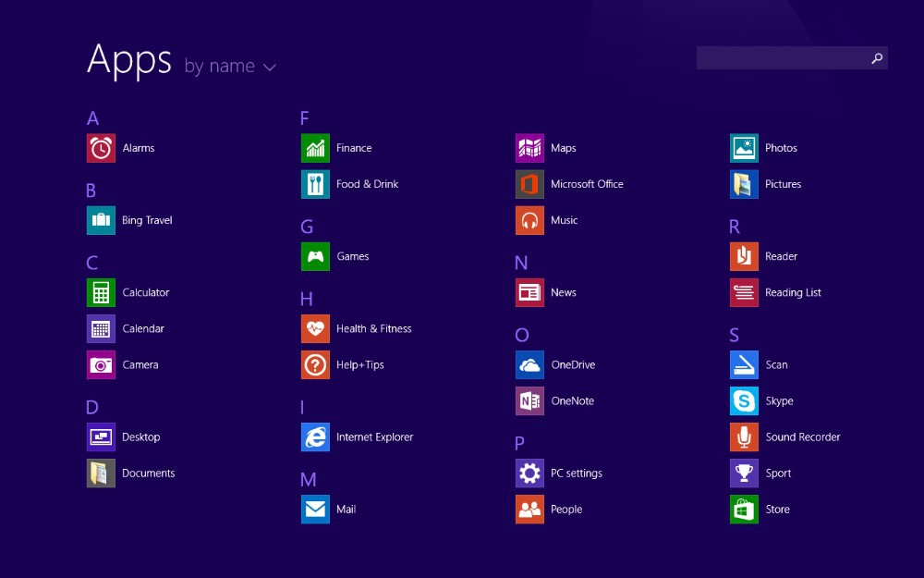The image size is (924, 578).
Task: Select the letter O group header
Action: pos(521,335)
